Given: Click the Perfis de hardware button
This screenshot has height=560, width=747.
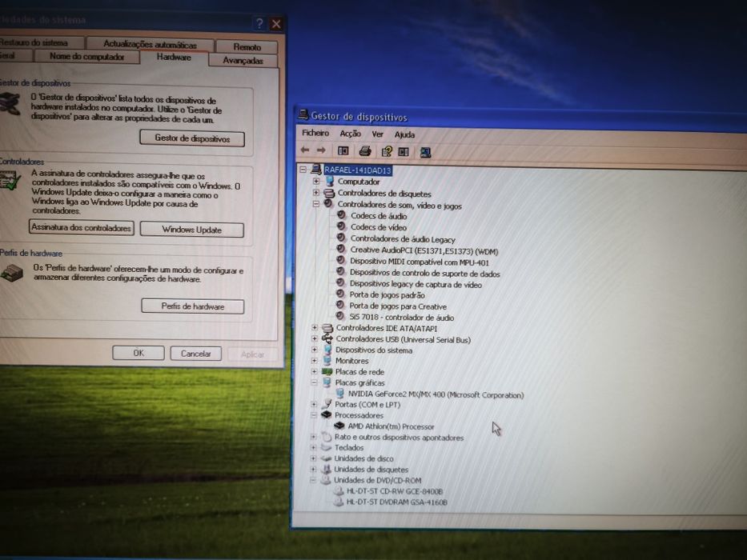Looking at the screenshot, I should [x=192, y=306].
